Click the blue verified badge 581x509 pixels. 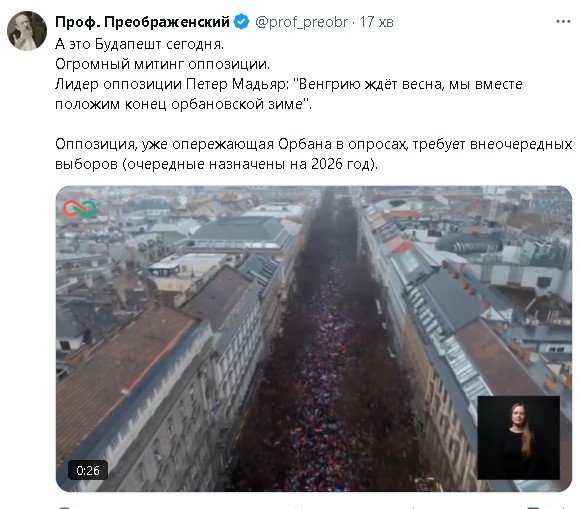242,22
